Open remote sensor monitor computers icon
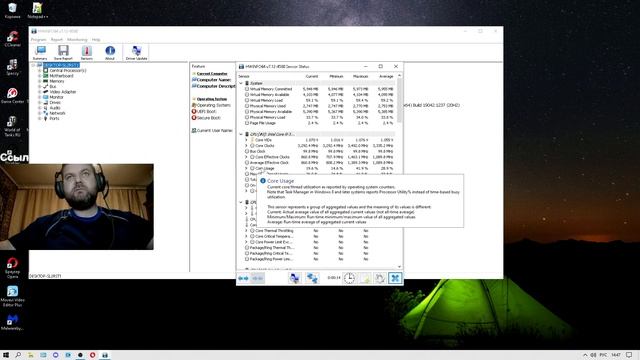 point(294,278)
